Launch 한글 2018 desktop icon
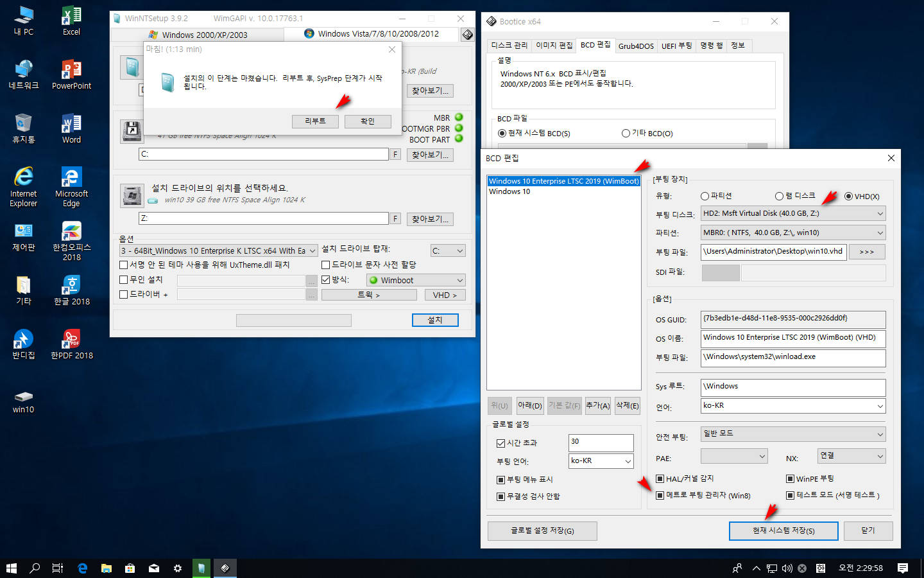The height and width of the screenshot is (578, 924). [71, 290]
